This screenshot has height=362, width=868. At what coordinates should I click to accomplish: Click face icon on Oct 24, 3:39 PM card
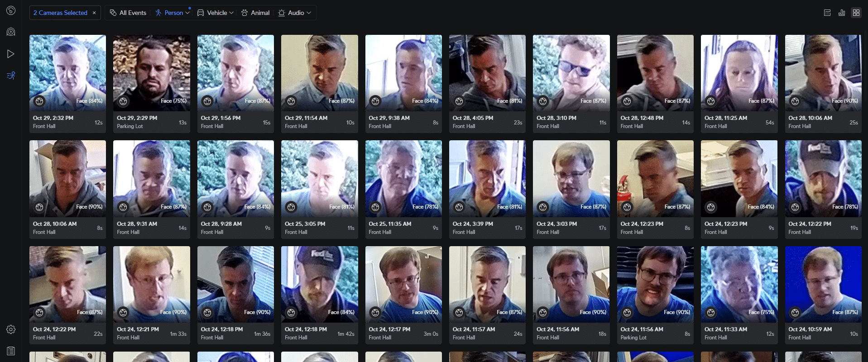click(459, 207)
